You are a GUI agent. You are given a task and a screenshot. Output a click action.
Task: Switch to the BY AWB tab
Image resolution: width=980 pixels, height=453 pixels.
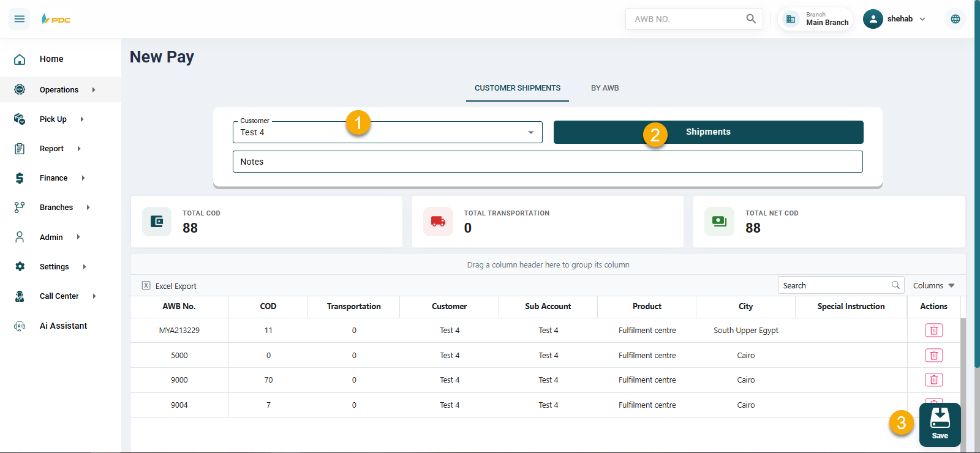click(605, 88)
